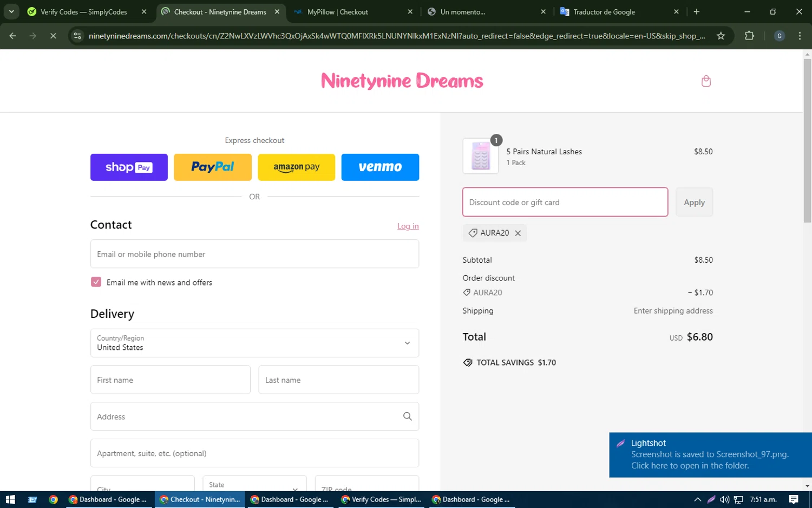
Task: Open the tab search dropdown arrow
Action: click(x=11, y=11)
